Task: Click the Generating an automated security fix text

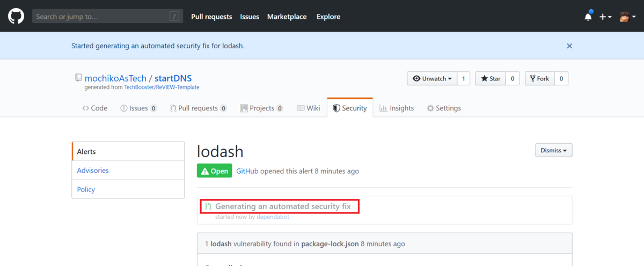Action: [x=283, y=206]
